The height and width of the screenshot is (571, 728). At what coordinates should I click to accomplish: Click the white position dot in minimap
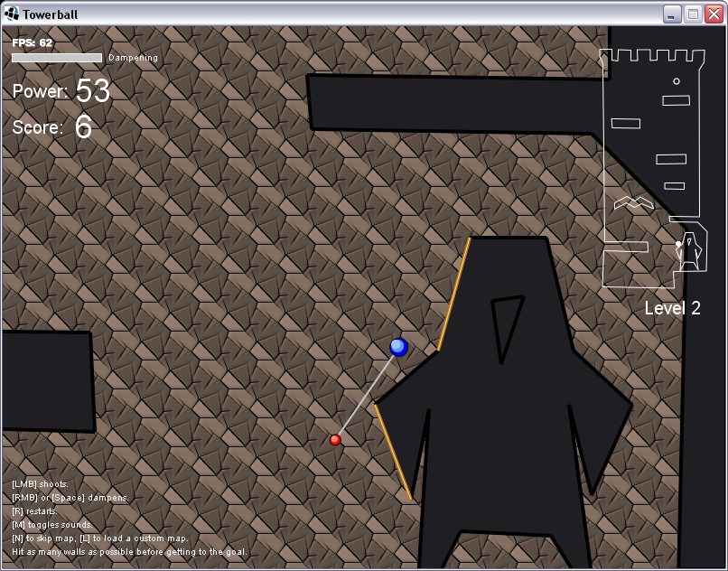[x=678, y=243]
